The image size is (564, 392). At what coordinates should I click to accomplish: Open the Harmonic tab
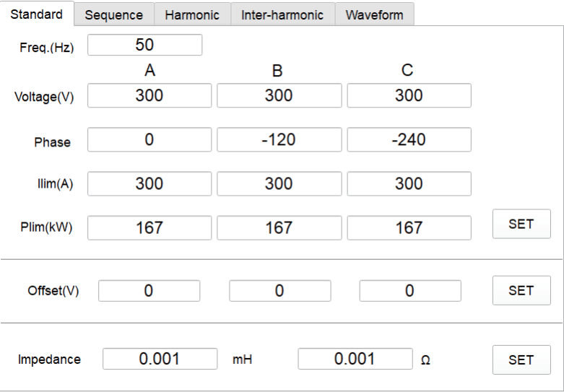192,14
